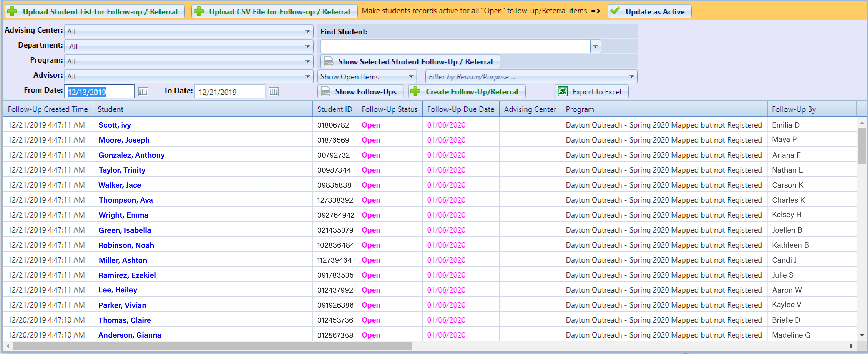
Task: Click the document icon on Show Follow-Ups
Action: click(x=325, y=91)
